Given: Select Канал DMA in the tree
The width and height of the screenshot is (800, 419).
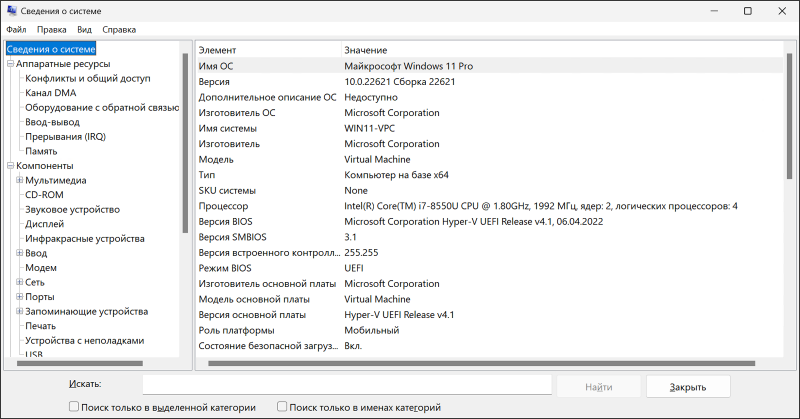Looking at the screenshot, I should (50, 93).
